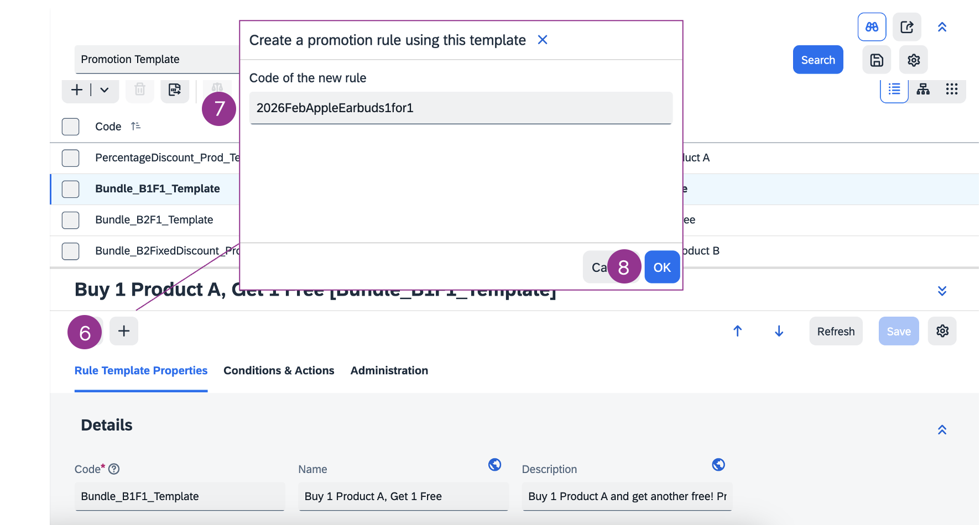Click the Code of the new rule field
The width and height of the screenshot is (980, 525).
[460, 108]
